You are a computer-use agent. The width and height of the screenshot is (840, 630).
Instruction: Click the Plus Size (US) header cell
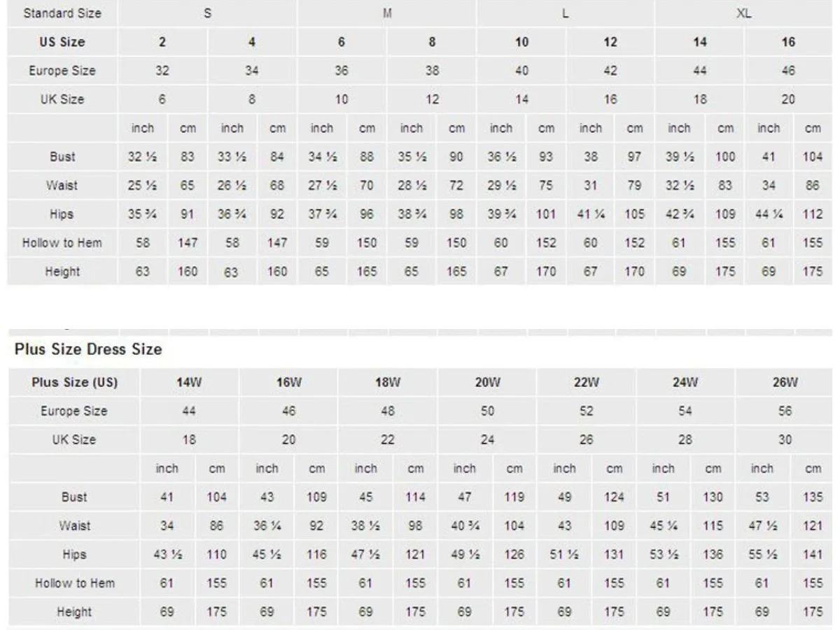pyautogui.click(x=74, y=382)
